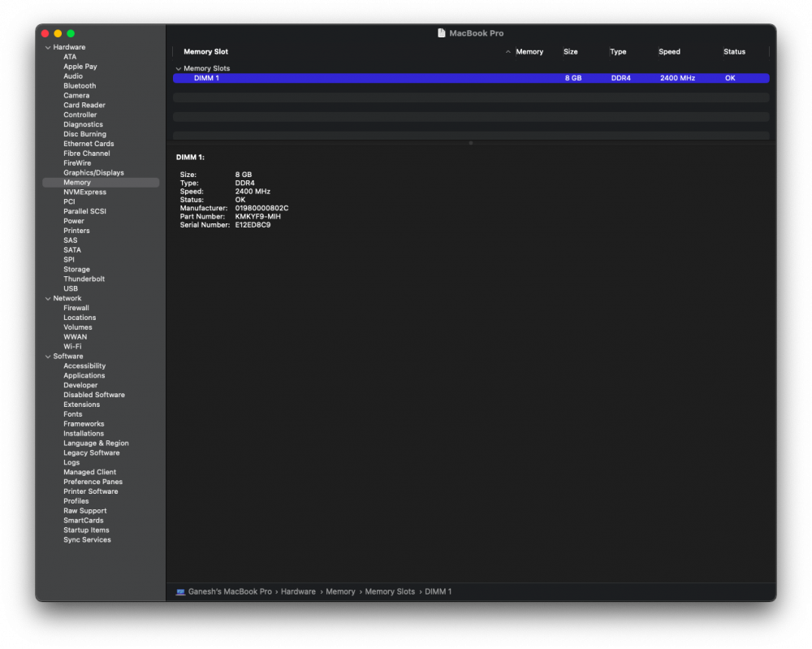This screenshot has height=649, width=812.
Task: Select Bluetooth in the sidebar
Action: pyautogui.click(x=80, y=86)
